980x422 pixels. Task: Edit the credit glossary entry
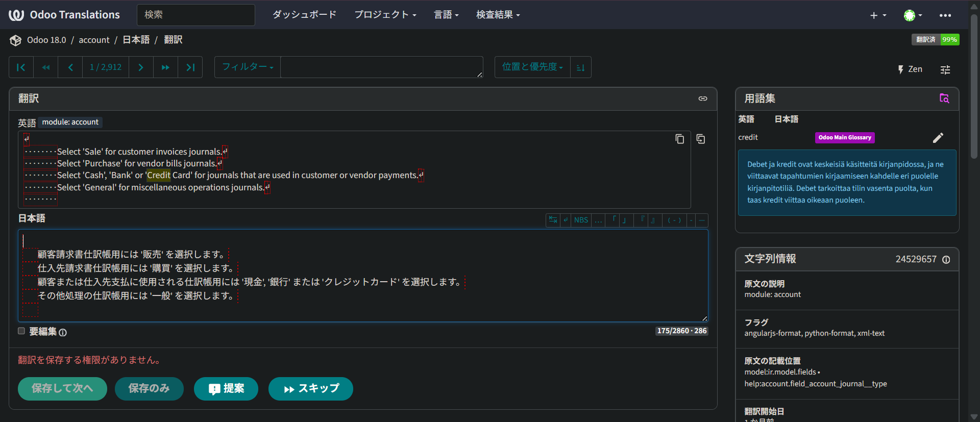938,138
